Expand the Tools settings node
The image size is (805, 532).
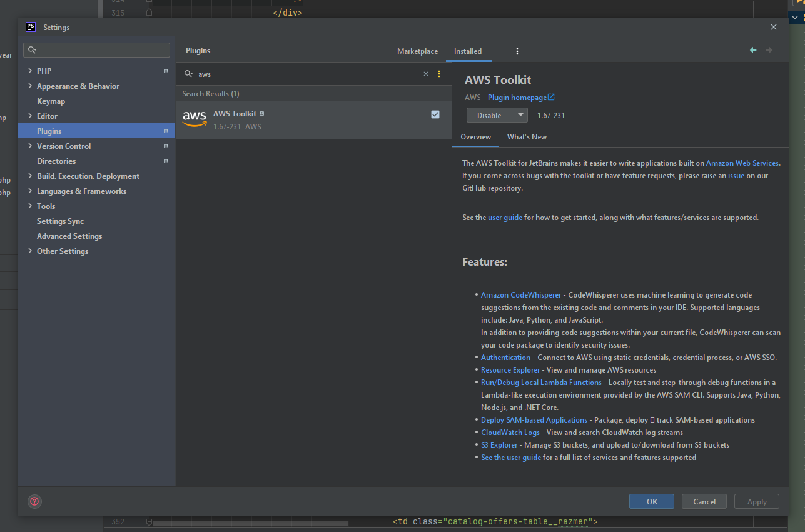(x=30, y=206)
